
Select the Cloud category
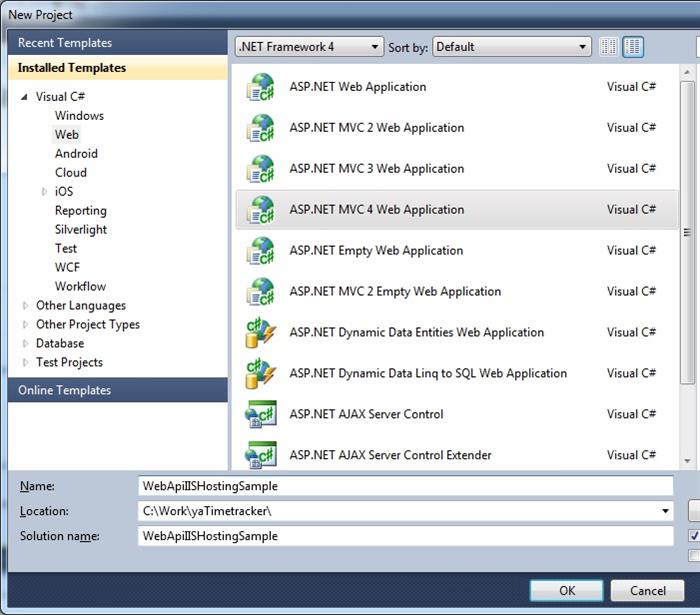point(71,172)
